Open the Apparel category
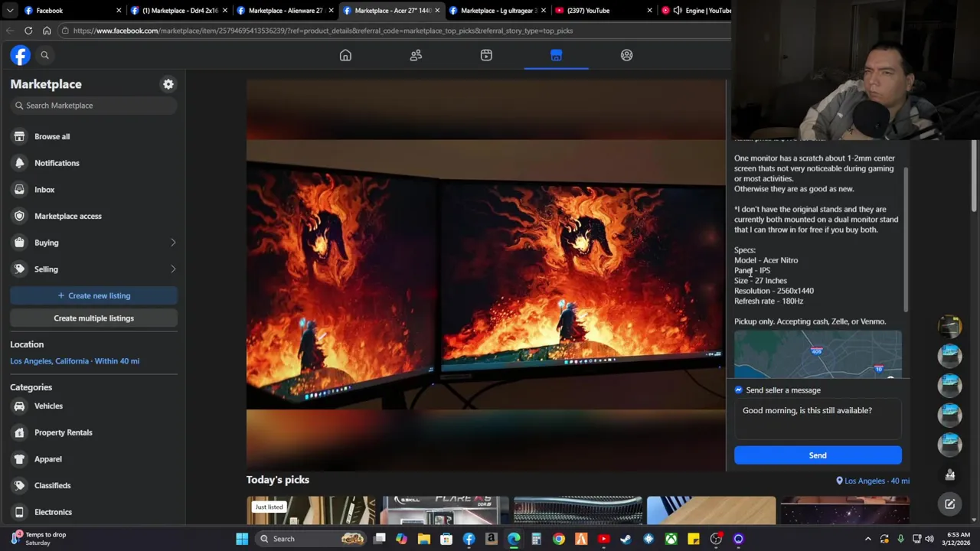 (93, 459)
